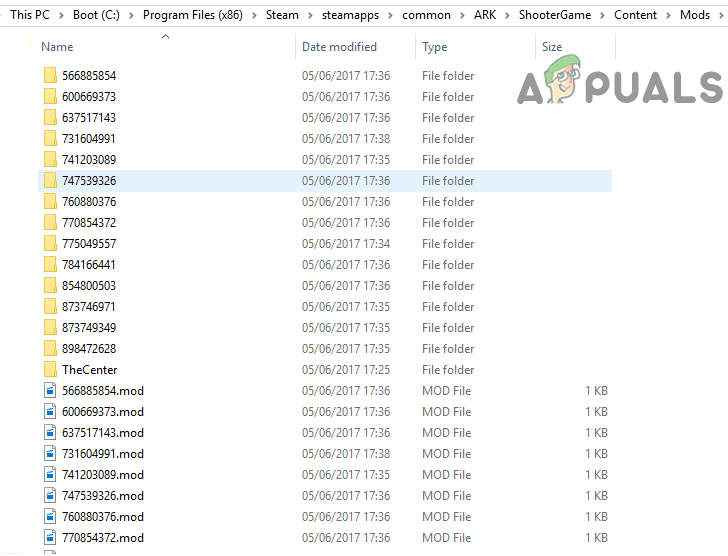Sort by the Size column header

(x=552, y=47)
